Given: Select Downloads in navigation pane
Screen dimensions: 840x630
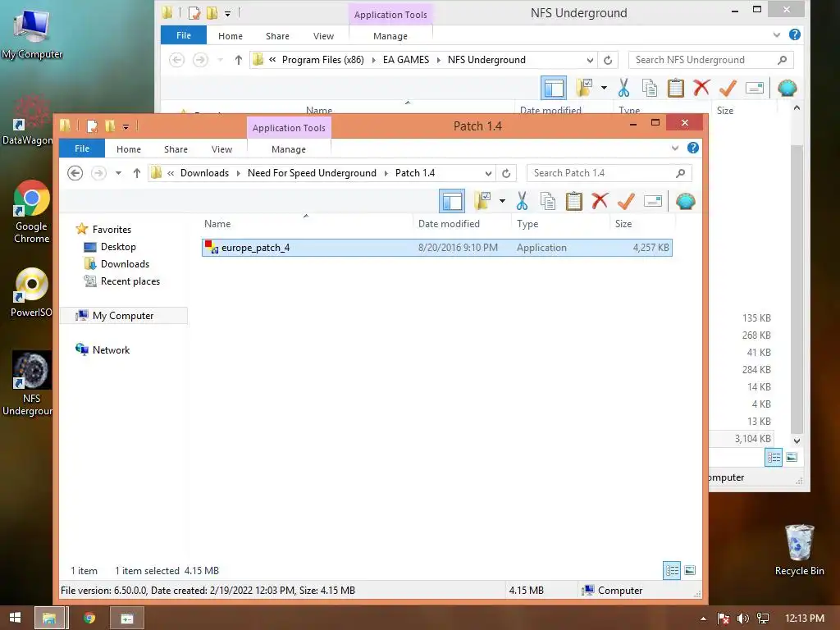Looking at the screenshot, I should pyautogui.click(x=125, y=264).
